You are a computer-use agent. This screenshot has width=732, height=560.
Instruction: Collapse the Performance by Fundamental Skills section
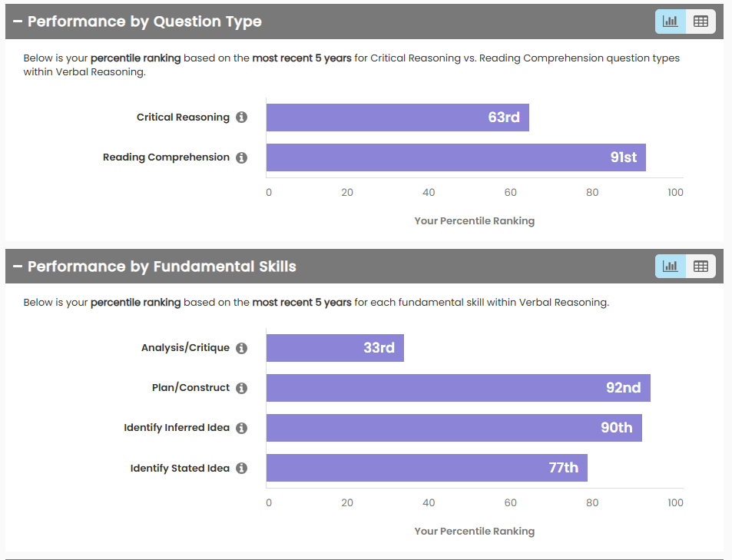coord(18,267)
